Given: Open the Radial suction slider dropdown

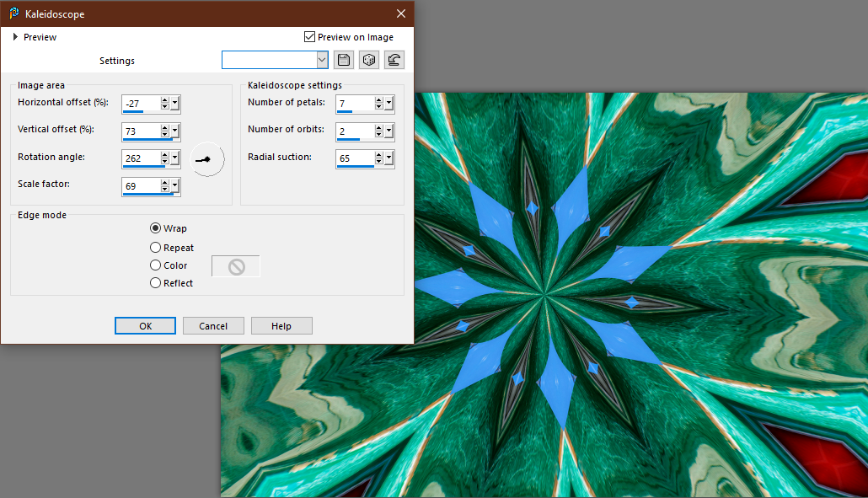Looking at the screenshot, I should point(389,158).
